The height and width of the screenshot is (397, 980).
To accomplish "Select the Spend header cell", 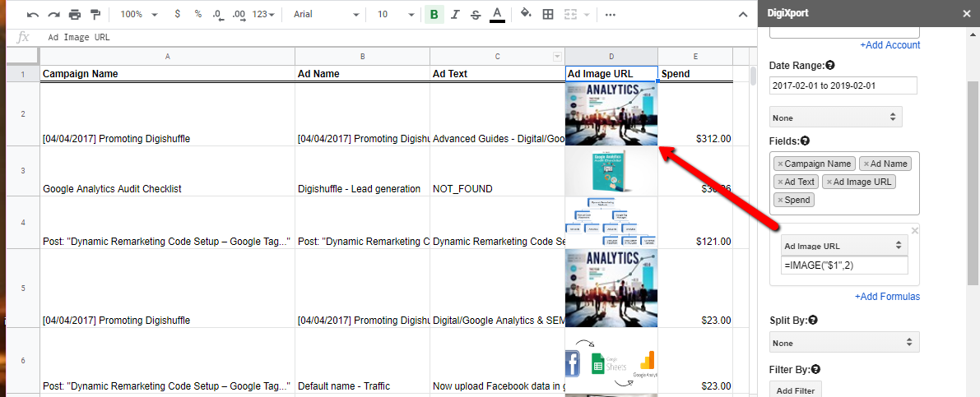I will [695, 74].
